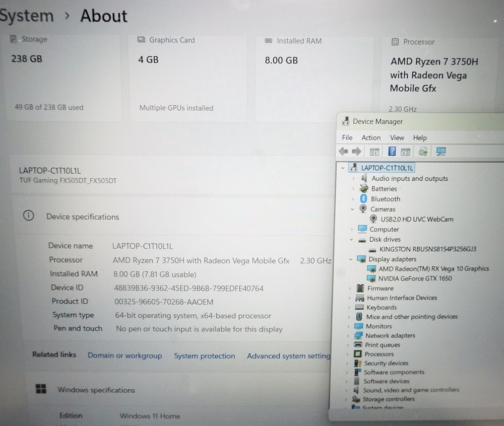Click the Storage controllers category icon
Screen dimensions: 504x426
coord(356,399)
